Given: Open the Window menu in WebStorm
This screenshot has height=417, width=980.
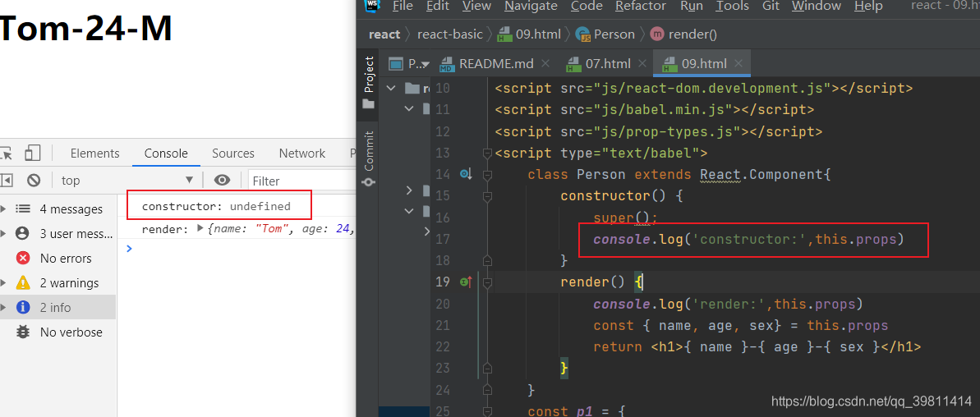Looking at the screenshot, I should 817,7.
